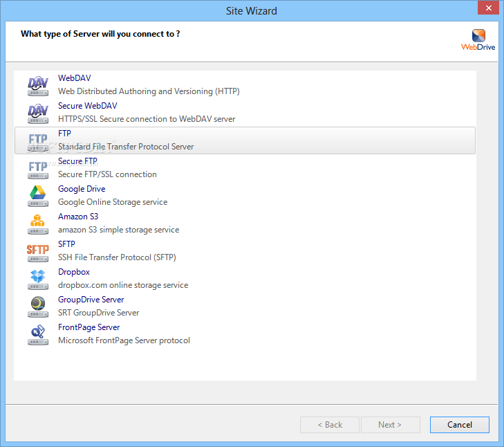Click 'Secure FTP/SSL connection' description
The width and height of the screenshot is (504, 447).
tap(107, 174)
